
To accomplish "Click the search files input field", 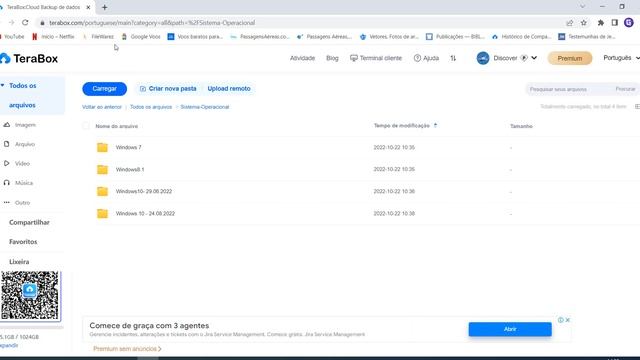I will tap(568, 89).
